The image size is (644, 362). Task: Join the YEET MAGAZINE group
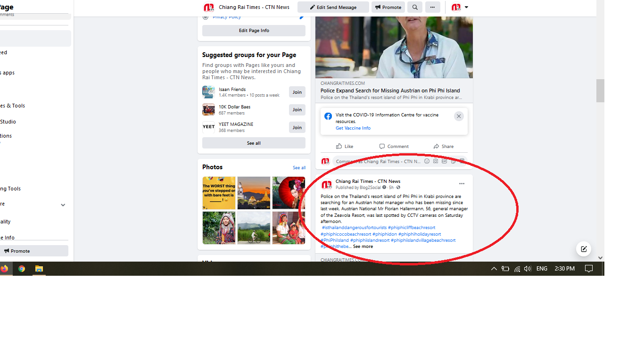tap(297, 127)
